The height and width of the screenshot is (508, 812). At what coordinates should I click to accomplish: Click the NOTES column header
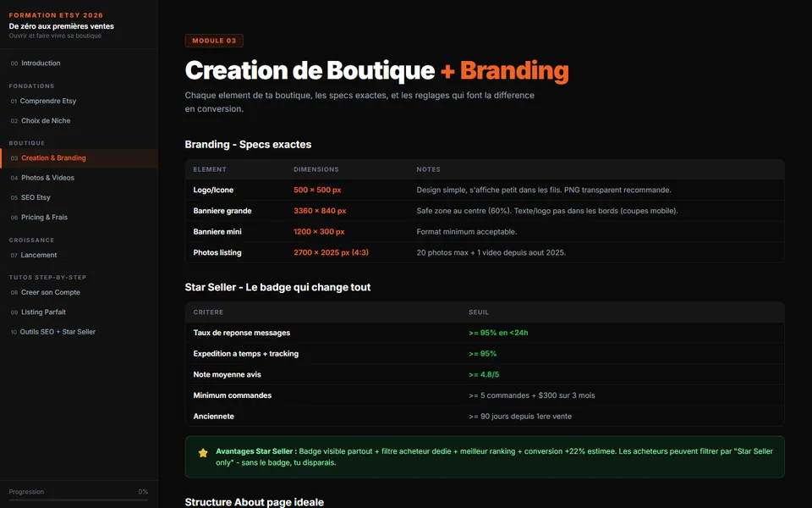(428, 169)
